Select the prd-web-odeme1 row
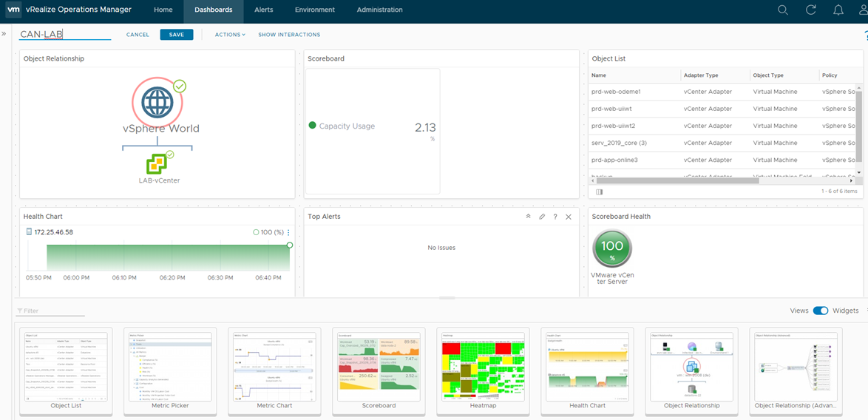The image size is (868, 420). point(722,92)
